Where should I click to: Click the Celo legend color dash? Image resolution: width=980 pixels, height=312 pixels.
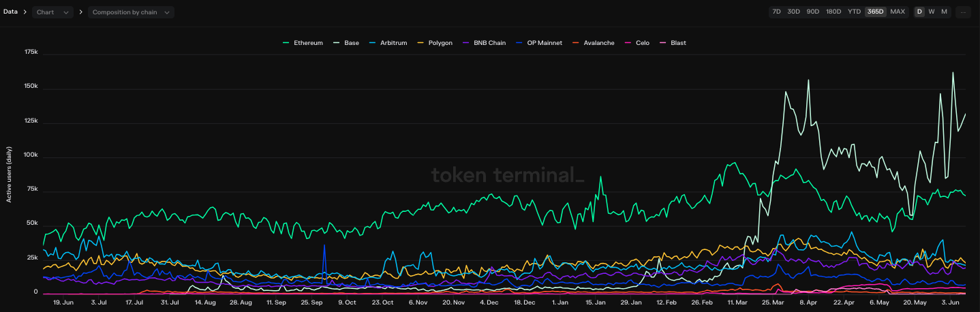tap(628, 43)
